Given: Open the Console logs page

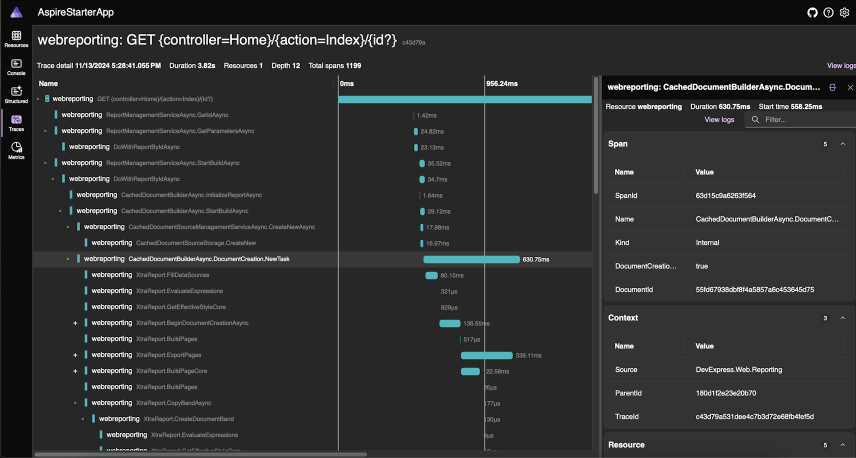Looking at the screenshot, I should tap(15, 67).
